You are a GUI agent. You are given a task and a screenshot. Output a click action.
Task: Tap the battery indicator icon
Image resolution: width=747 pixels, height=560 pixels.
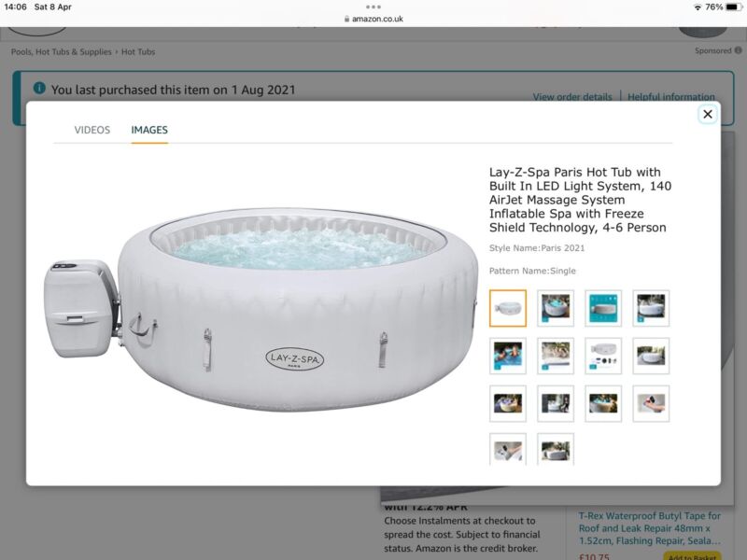coord(734,7)
